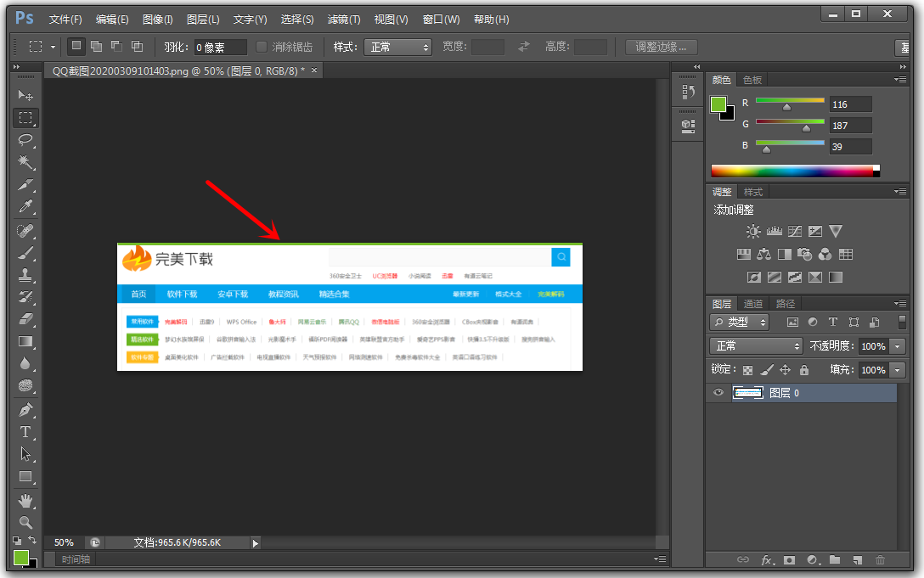Click the feather 羽化 input field

(x=221, y=48)
